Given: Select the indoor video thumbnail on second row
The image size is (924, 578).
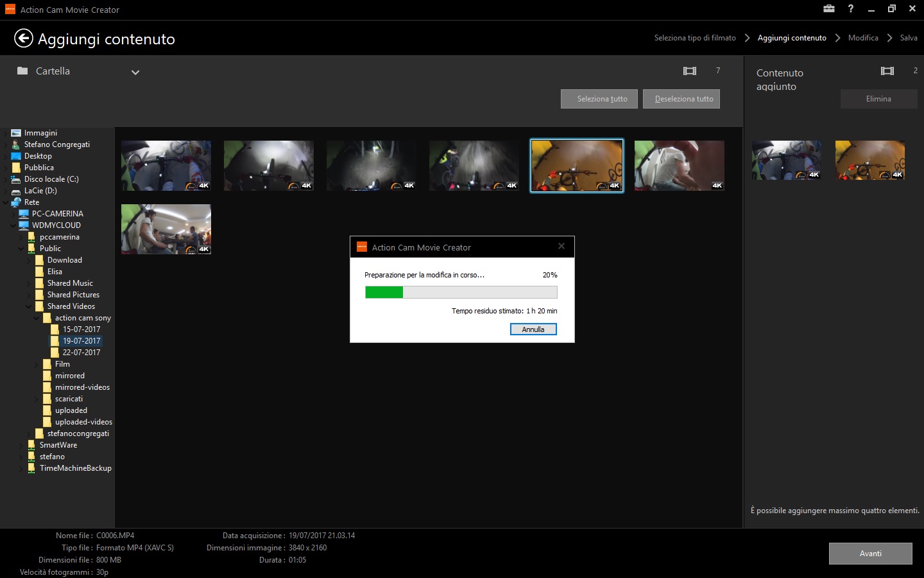Looking at the screenshot, I should 166,229.
